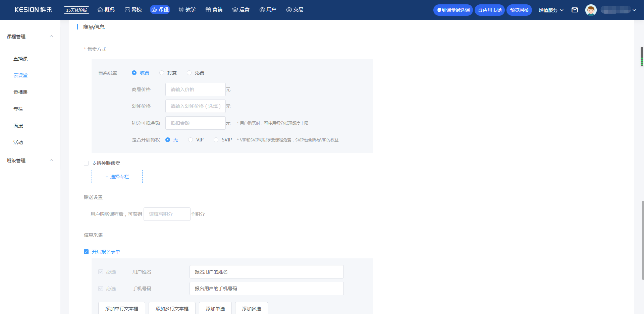This screenshot has height=314, width=644.
Task: Uncheck 开启报名表单 checkbox
Action: click(x=86, y=252)
